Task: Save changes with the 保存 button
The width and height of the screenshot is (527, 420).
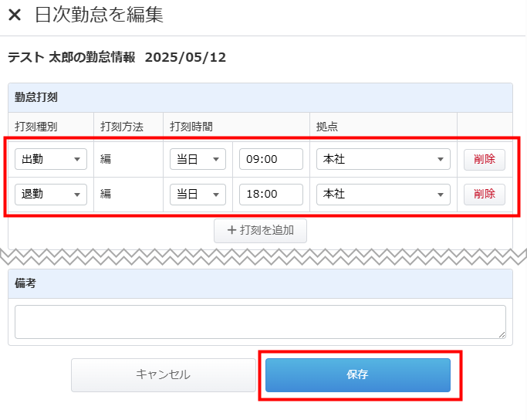Action: pos(358,375)
